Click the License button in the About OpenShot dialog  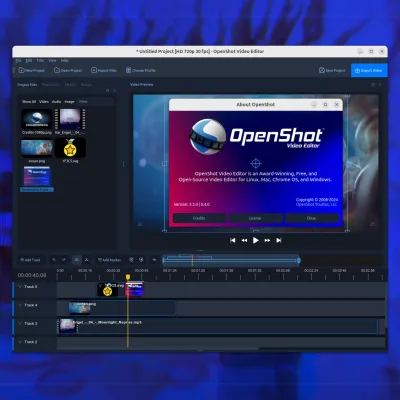255,218
